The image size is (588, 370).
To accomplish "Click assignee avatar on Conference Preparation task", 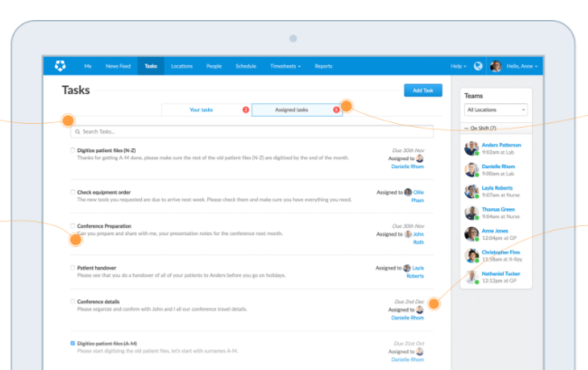I will [x=408, y=234].
